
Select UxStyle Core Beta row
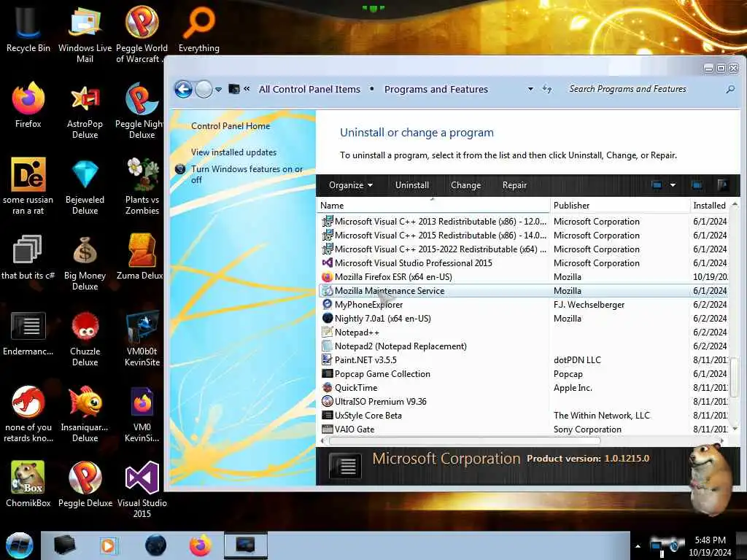point(523,415)
